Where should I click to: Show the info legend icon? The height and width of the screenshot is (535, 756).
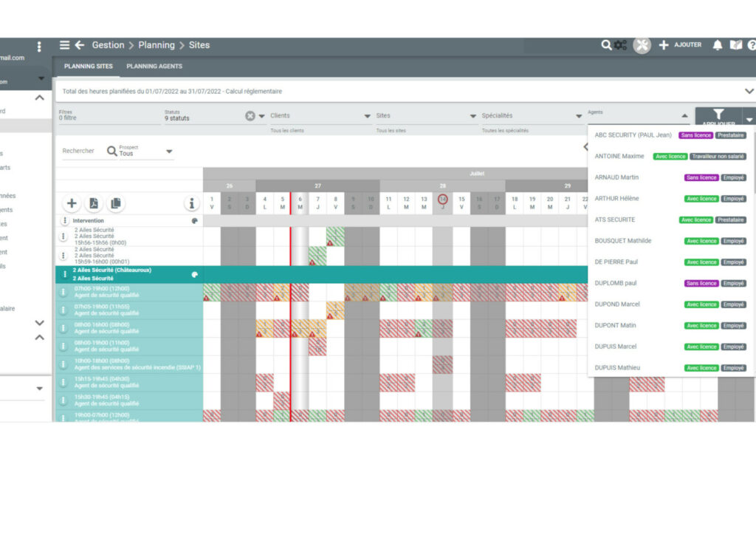click(192, 203)
